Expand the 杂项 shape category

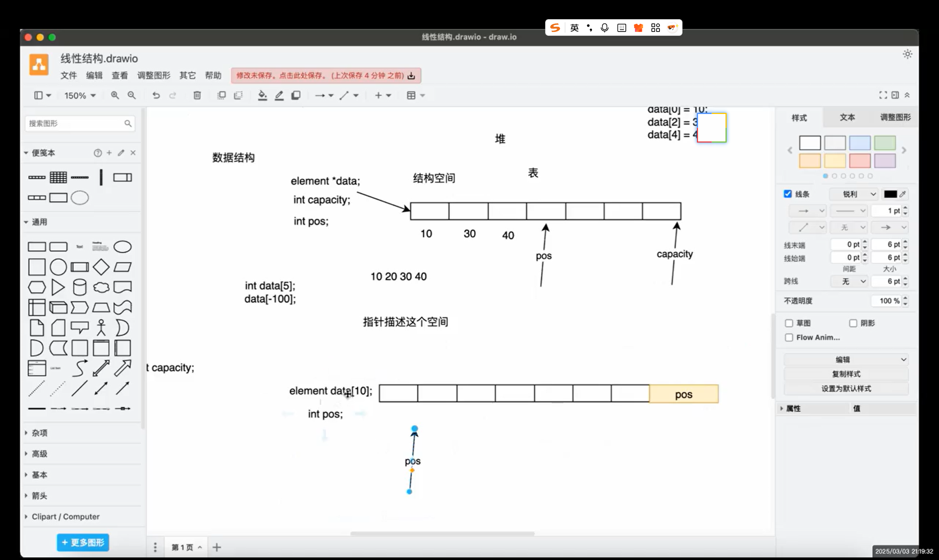pyautogui.click(x=39, y=433)
